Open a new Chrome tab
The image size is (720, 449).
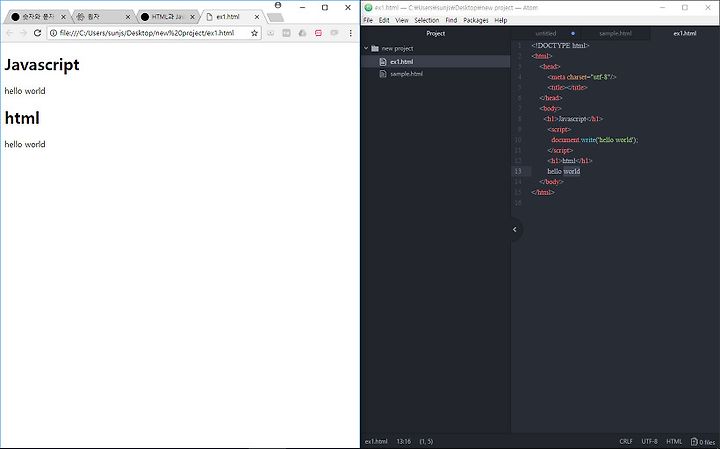275,17
